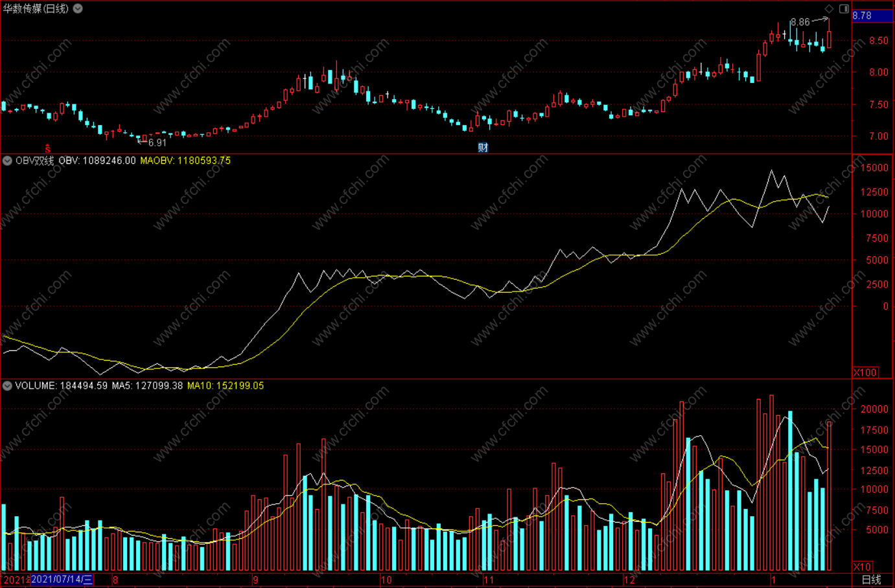Screen dimensions: 895x588
Task: Click month 12 on the time axis
Action: tap(629, 580)
